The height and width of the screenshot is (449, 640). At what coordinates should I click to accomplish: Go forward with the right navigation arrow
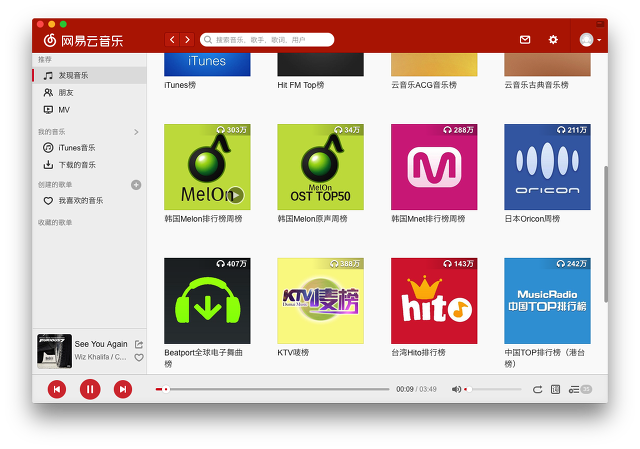pos(187,40)
